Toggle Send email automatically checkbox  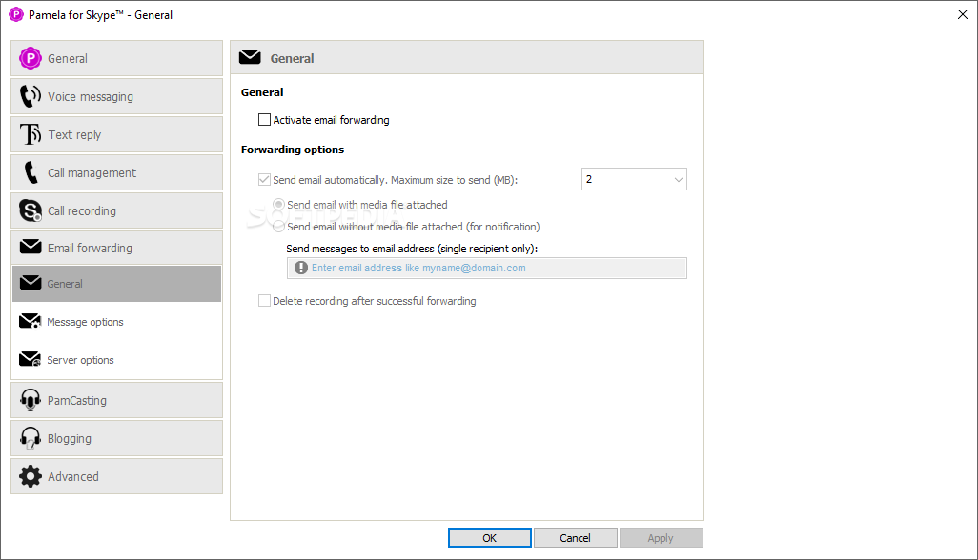(x=264, y=179)
